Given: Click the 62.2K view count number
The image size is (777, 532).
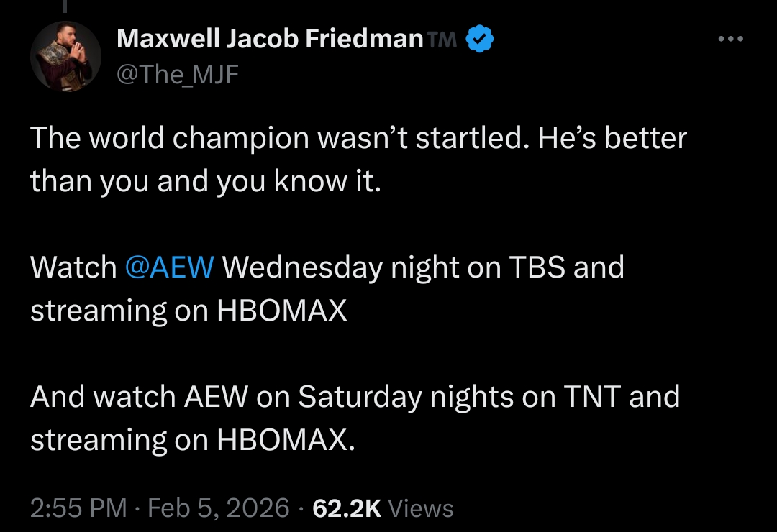Looking at the screenshot, I should (x=347, y=508).
